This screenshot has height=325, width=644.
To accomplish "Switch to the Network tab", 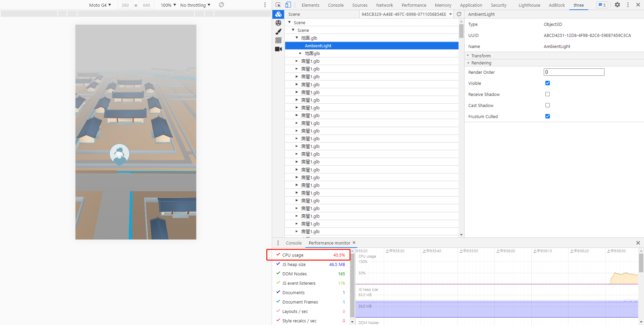I will [384, 5].
